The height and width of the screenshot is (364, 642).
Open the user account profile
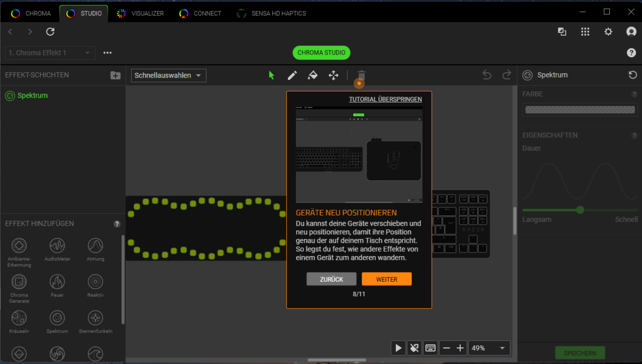pos(631,32)
